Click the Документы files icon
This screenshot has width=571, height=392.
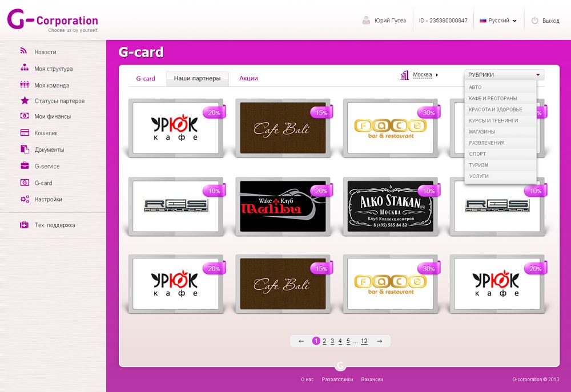pos(25,149)
